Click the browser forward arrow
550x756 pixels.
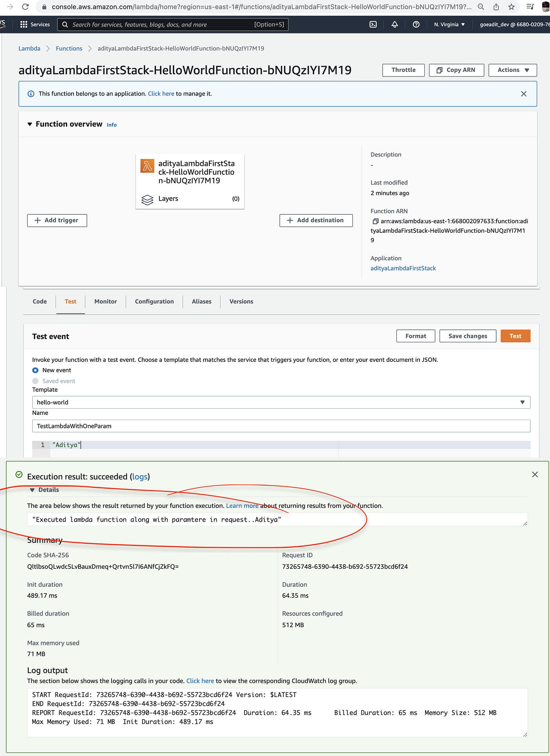(10, 7)
